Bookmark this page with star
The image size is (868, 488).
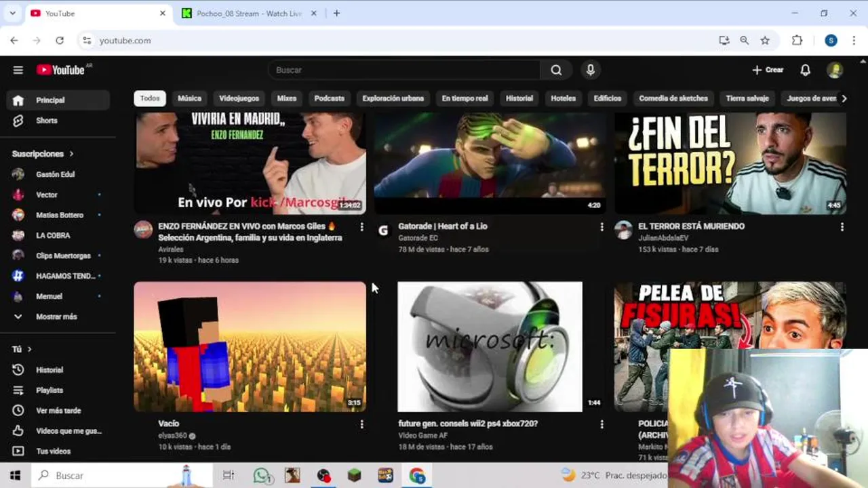[x=765, y=41]
